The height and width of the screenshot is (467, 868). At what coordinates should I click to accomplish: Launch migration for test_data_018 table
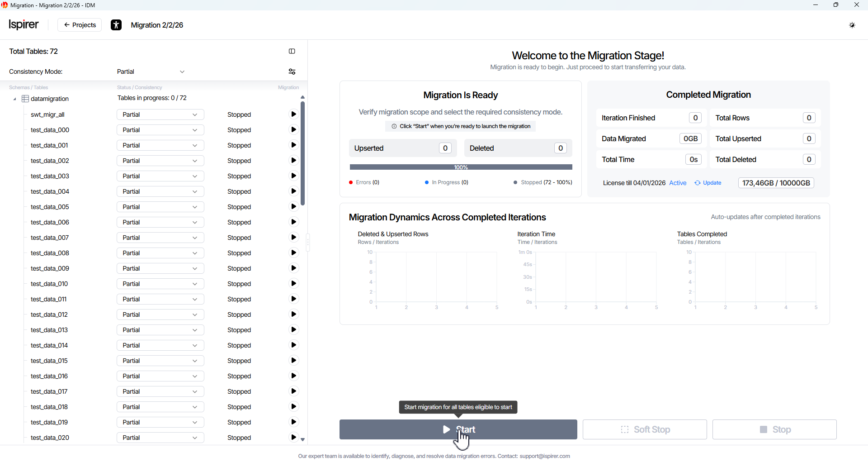[x=293, y=407]
